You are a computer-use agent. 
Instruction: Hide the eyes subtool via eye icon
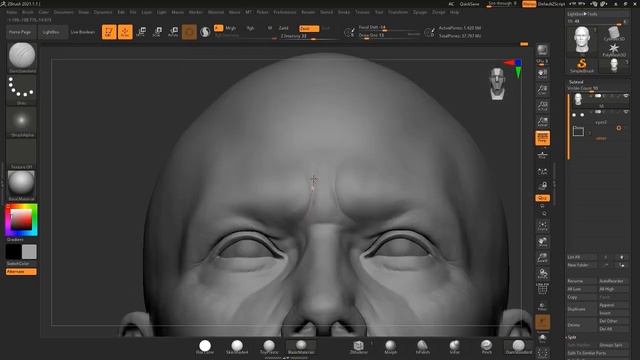coord(626,112)
